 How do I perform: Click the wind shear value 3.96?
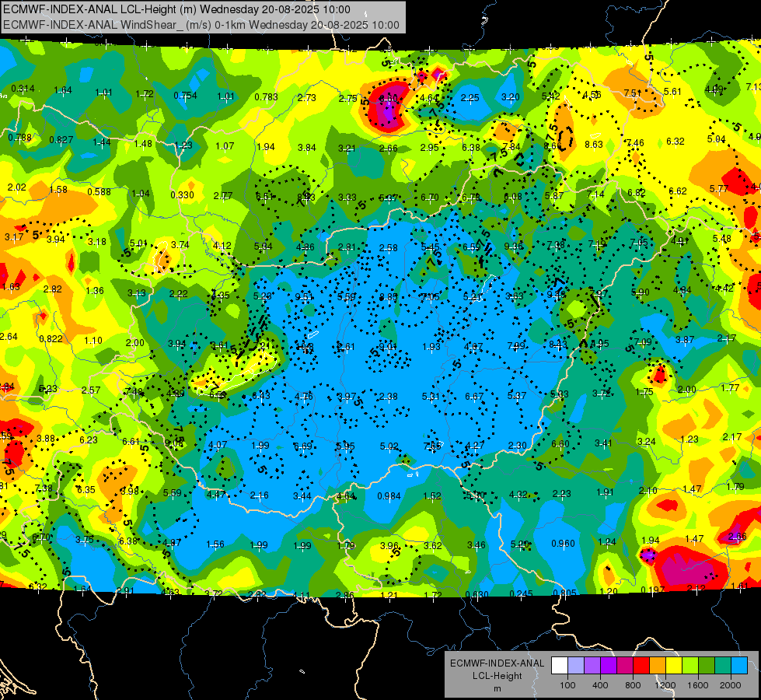point(389,546)
